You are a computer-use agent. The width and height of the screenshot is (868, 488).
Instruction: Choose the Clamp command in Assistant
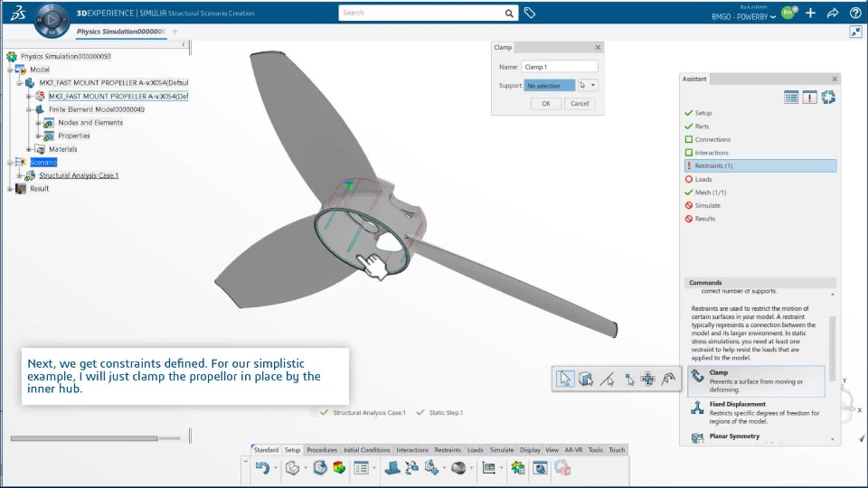pyautogui.click(x=756, y=380)
